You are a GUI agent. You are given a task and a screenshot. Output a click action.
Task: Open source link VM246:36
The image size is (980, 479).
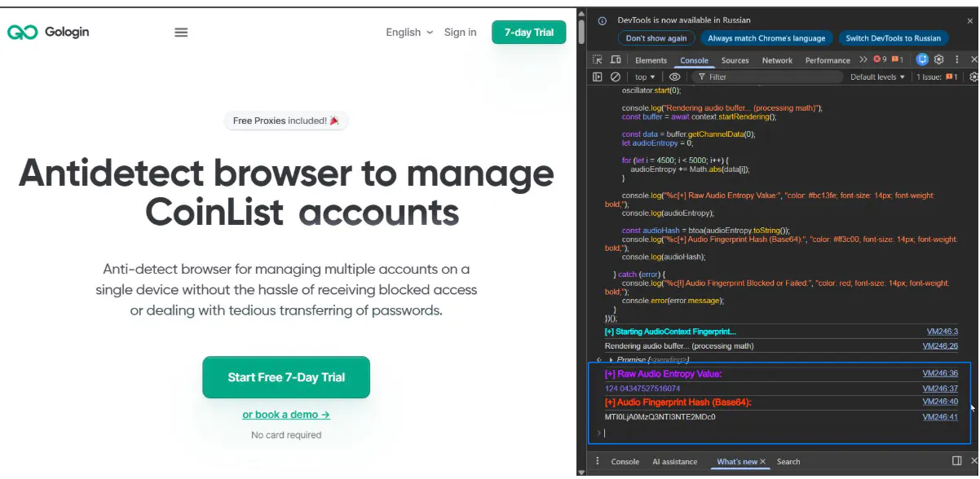[x=940, y=373]
